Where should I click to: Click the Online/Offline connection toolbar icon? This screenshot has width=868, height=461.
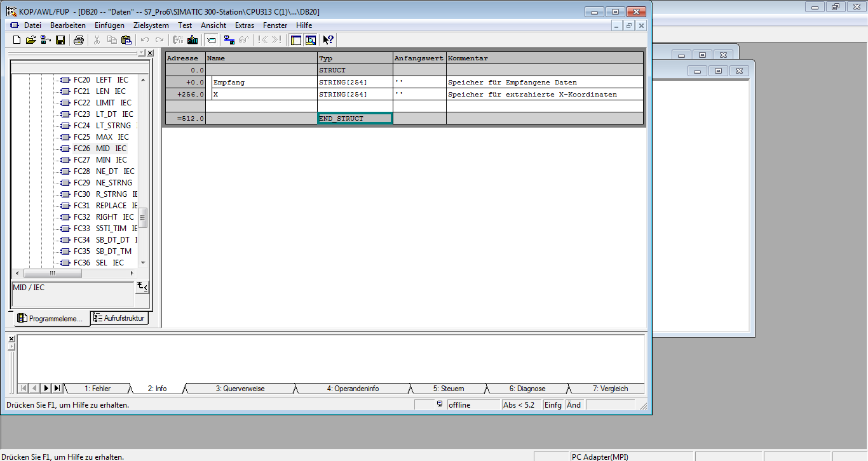coord(229,40)
